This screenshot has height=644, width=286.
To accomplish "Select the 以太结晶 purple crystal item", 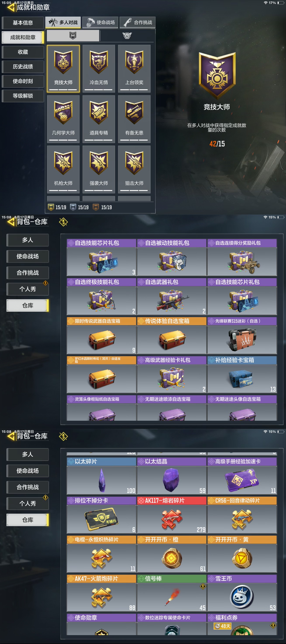I will click(x=172, y=476).
